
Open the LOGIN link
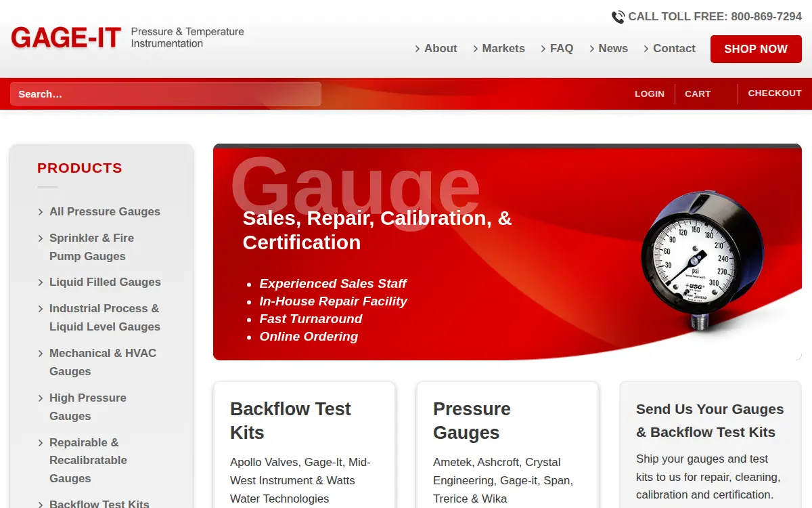tap(650, 94)
